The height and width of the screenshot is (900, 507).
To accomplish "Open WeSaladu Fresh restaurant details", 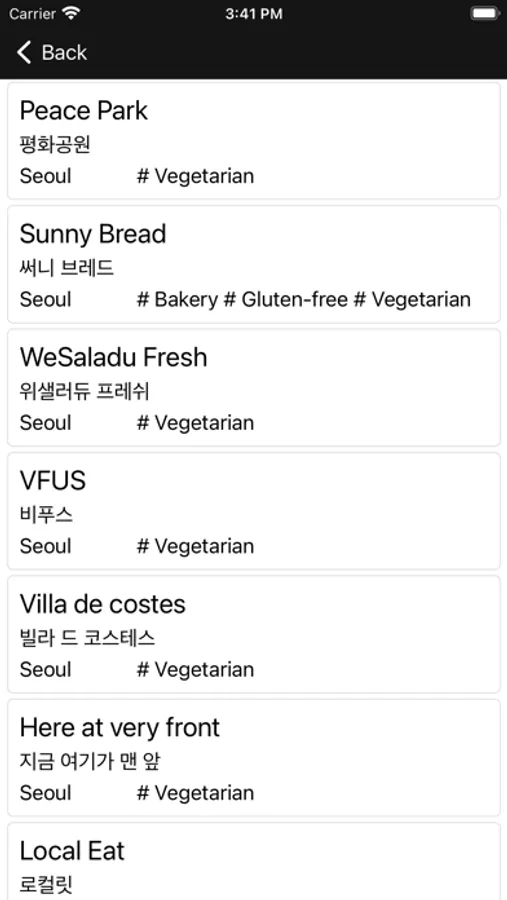I will pyautogui.click(x=254, y=387).
